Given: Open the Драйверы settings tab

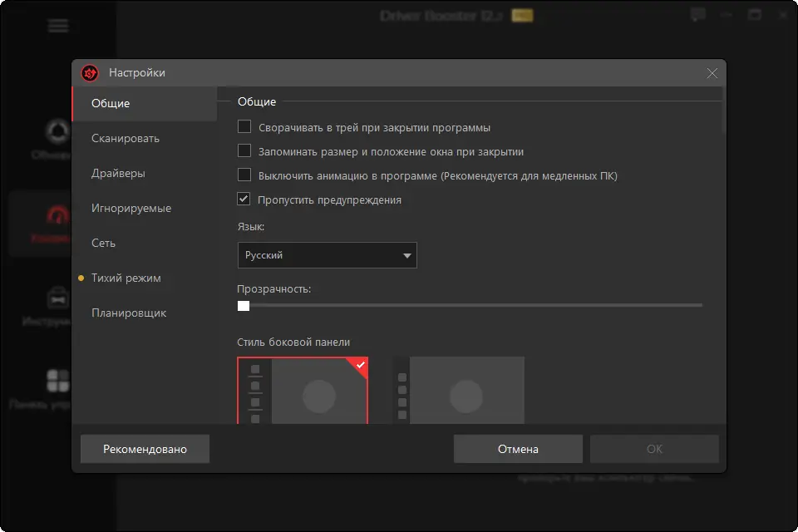Looking at the screenshot, I should pos(145,173).
